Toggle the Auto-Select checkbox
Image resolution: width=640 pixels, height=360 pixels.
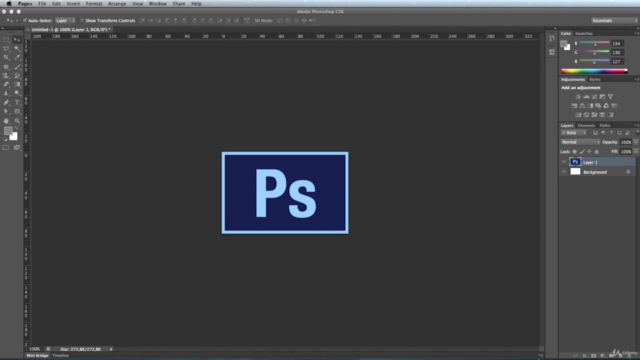pos(25,20)
